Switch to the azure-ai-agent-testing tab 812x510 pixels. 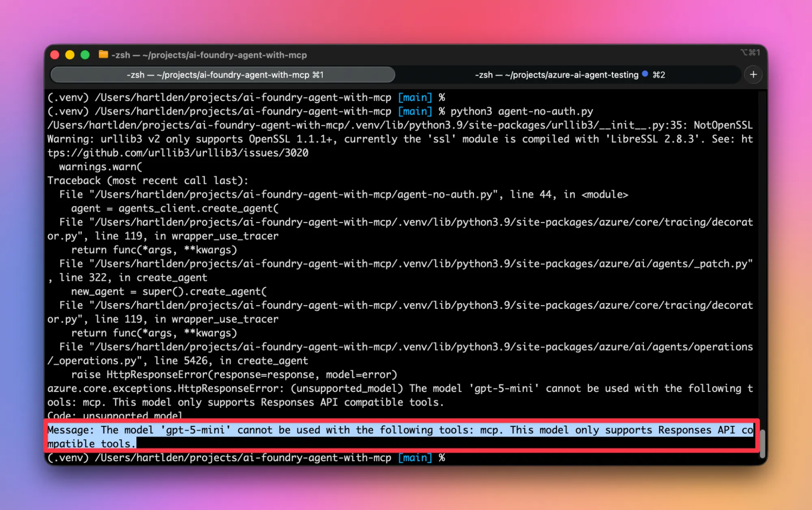coord(556,75)
